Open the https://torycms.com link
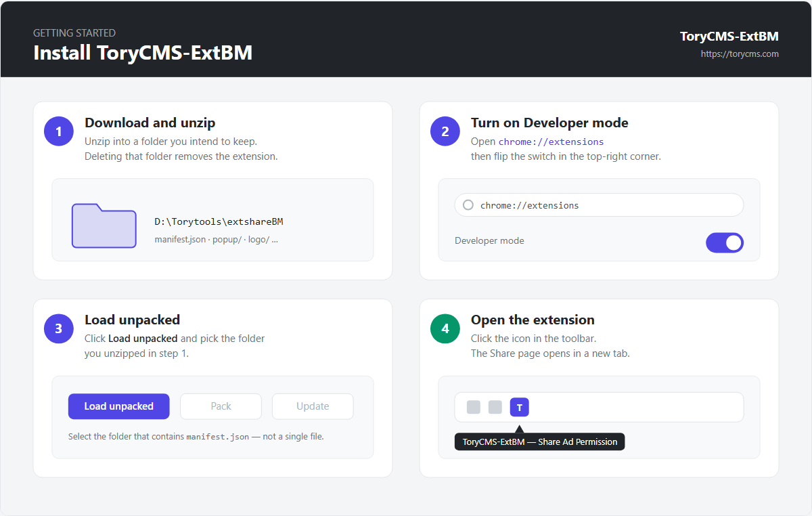Image resolution: width=812 pixels, height=516 pixels. point(740,53)
